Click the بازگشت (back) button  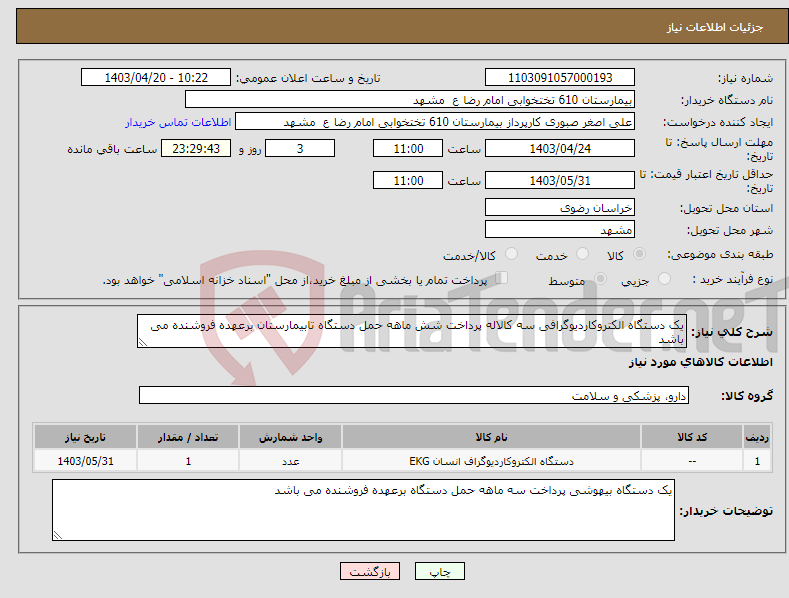[370, 571]
